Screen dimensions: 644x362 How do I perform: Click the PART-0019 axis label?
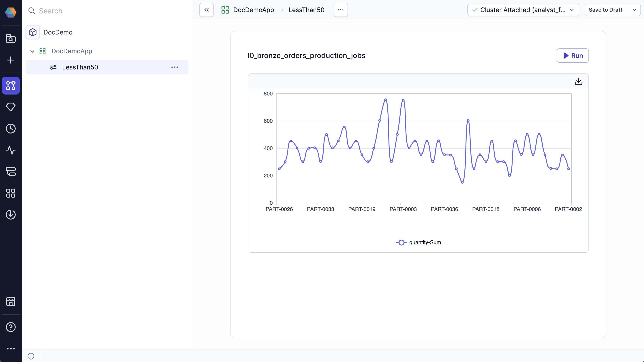[x=362, y=209]
